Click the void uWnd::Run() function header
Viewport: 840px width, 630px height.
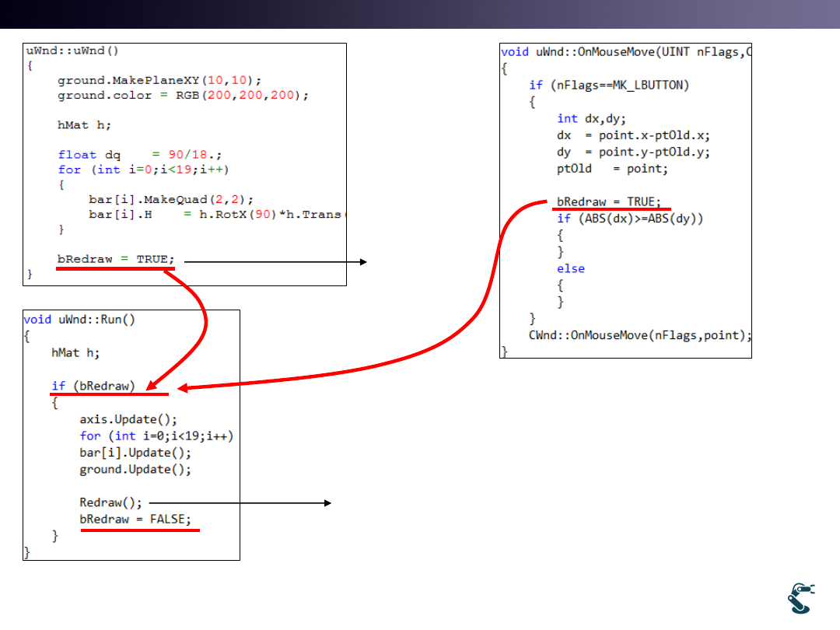click(79, 319)
